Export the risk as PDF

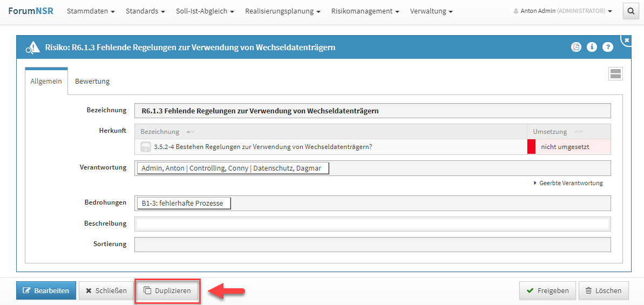(x=576, y=48)
